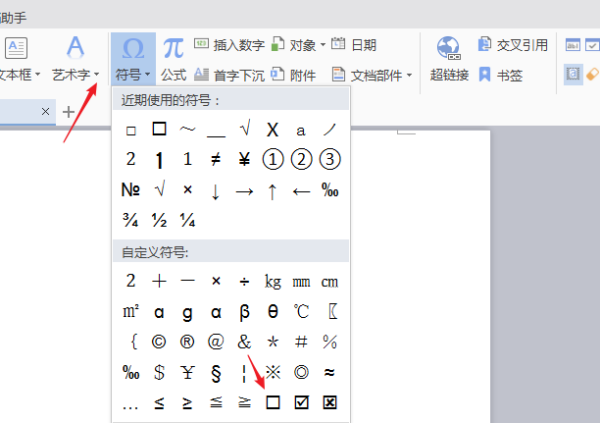The width and height of the screenshot is (600, 423).
Task: Open the Formula (公式) pi icon
Action: coord(173,48)
